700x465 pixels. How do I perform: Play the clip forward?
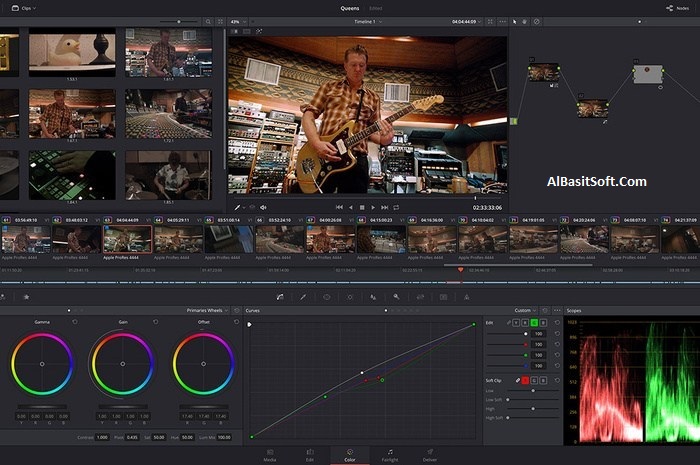click(373, 208)
